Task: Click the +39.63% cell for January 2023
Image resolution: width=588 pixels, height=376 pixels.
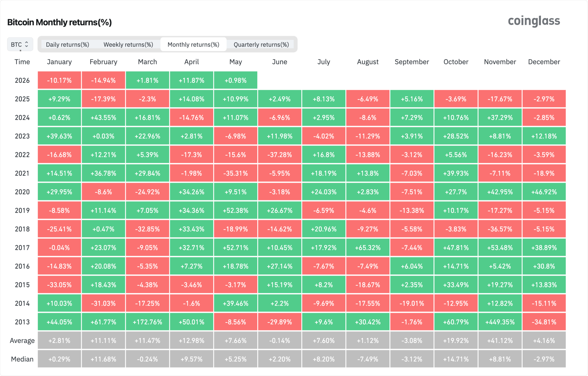Action: 59,136
